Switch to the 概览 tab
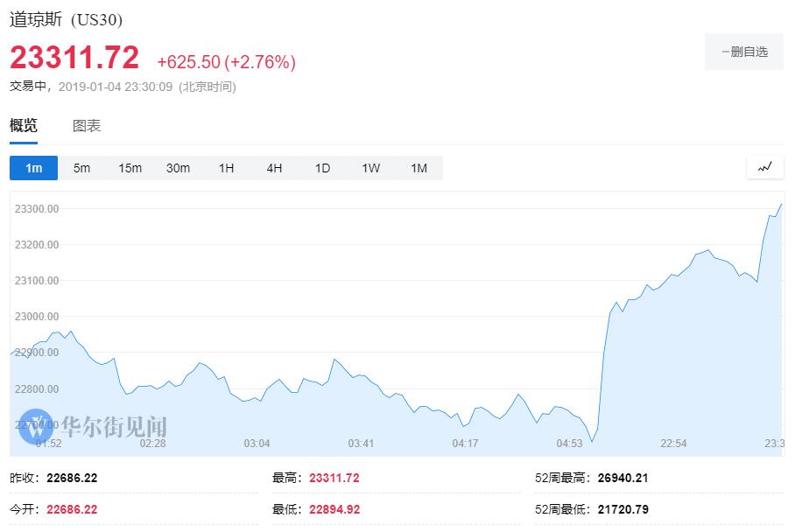795x532 pixels. point(24,126)
